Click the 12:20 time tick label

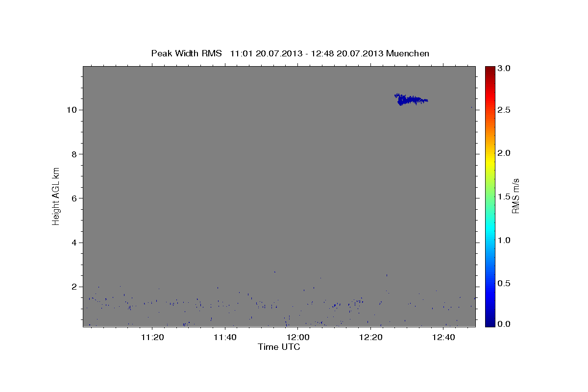click(371, 338)
